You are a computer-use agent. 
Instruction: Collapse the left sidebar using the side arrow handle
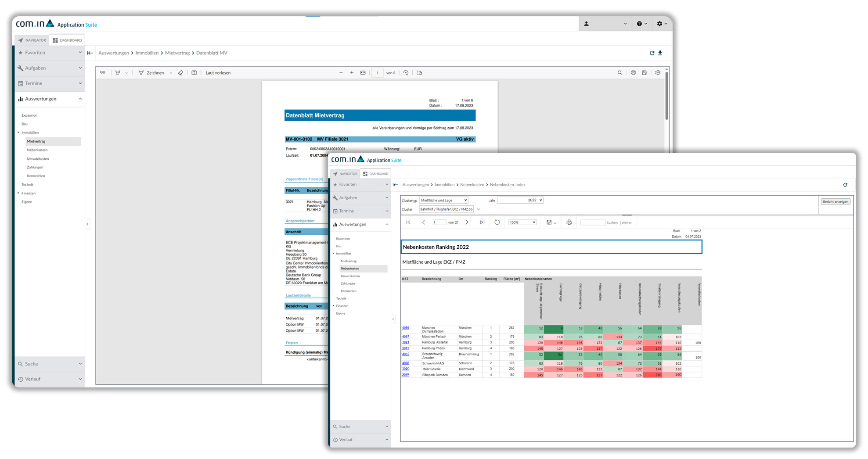(x=87, y=224)
